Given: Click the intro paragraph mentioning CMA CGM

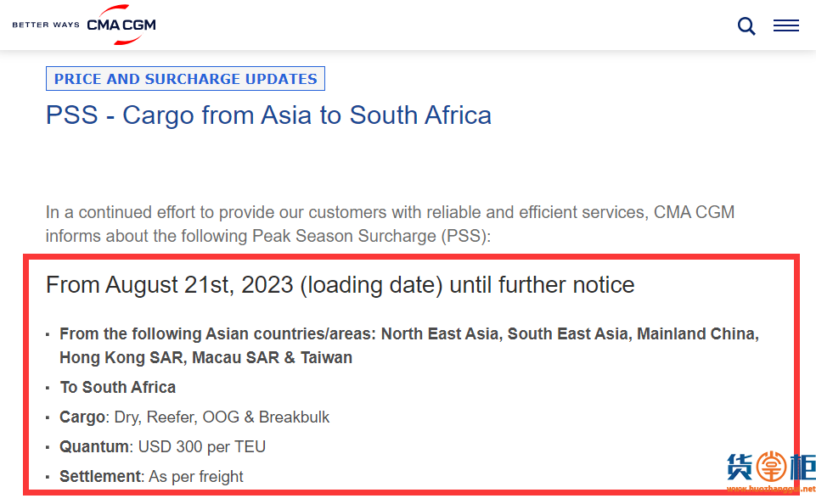Looking at the screenshot, I should tap(390, 224).
